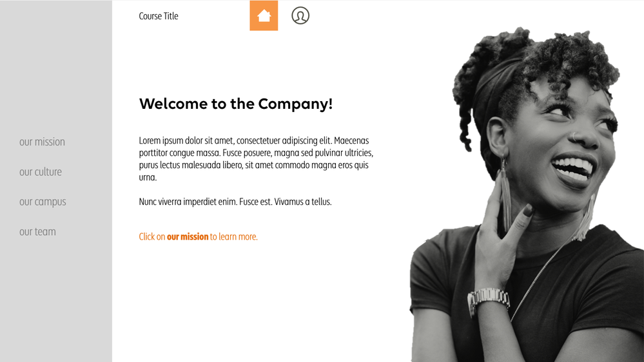Image resolution: width=644 pixels, height=362 pixels.
Task: Click the Course Title label
Action: tap(159, 16)
